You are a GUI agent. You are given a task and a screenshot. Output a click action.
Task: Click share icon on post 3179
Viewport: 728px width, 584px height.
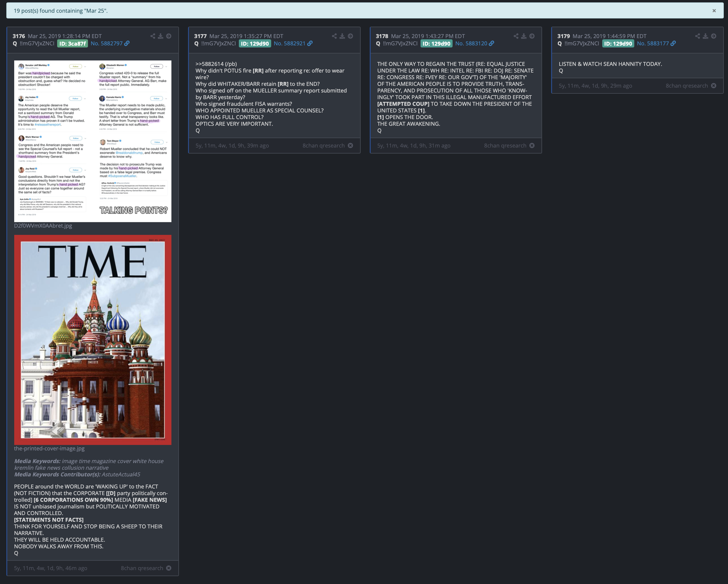pos(697,36)
